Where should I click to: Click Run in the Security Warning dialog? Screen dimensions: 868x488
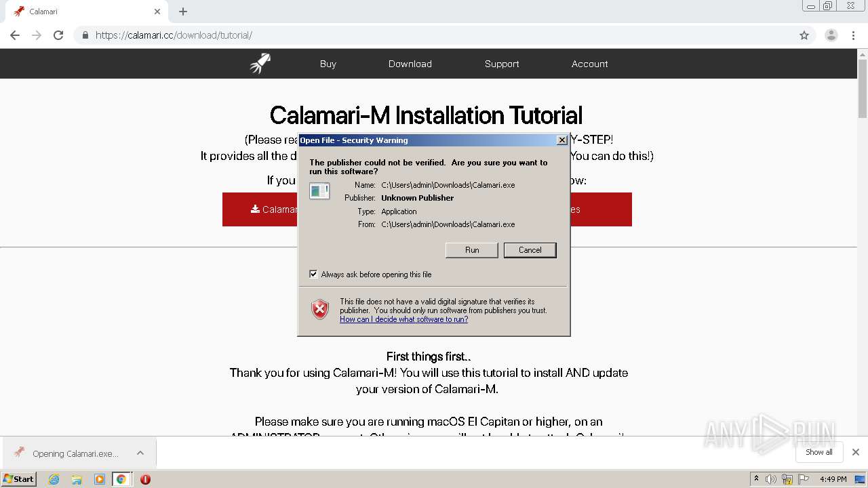click(472, 250)
